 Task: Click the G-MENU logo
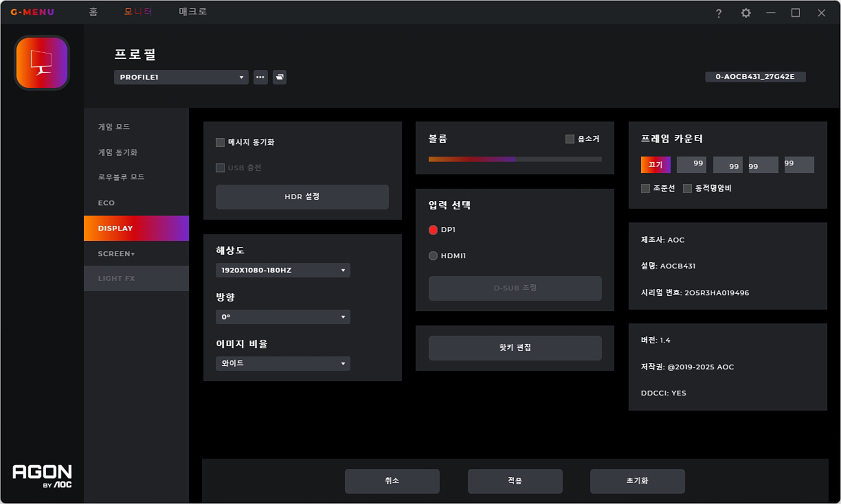[x=32, y=12]
